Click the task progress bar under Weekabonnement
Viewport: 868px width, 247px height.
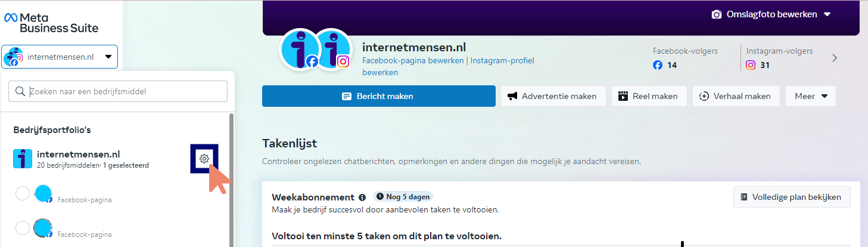561,245
